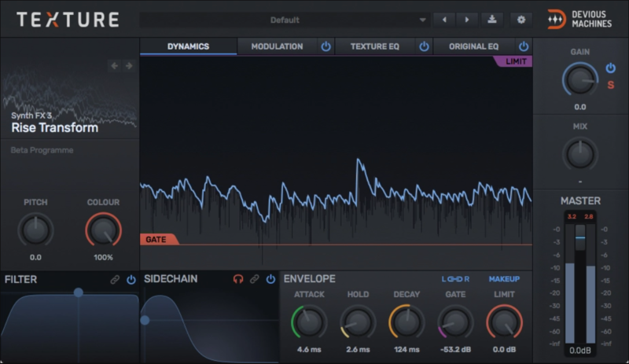
Task: Go to the next preset with right arrow
Action: click(467, 20)
